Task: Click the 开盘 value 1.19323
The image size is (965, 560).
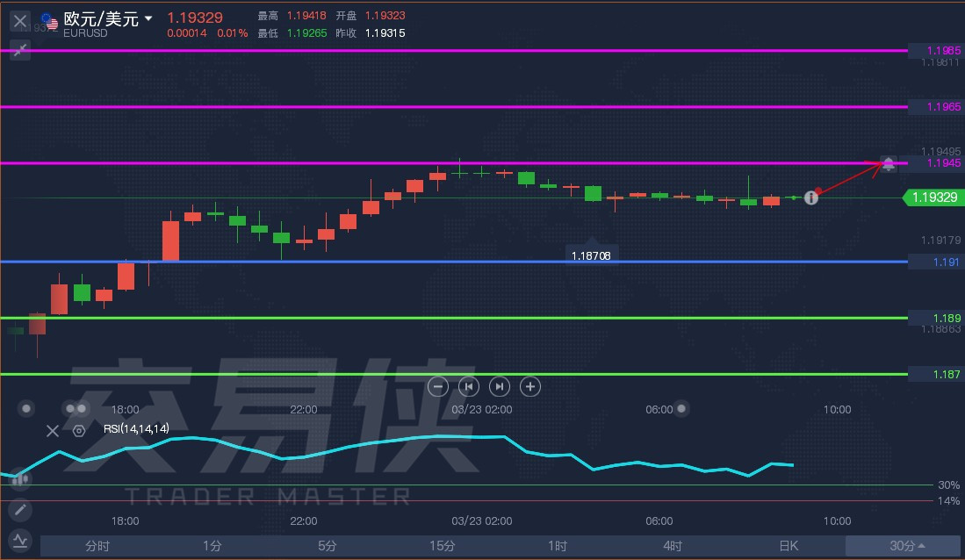Action: (x=385, y=16)
